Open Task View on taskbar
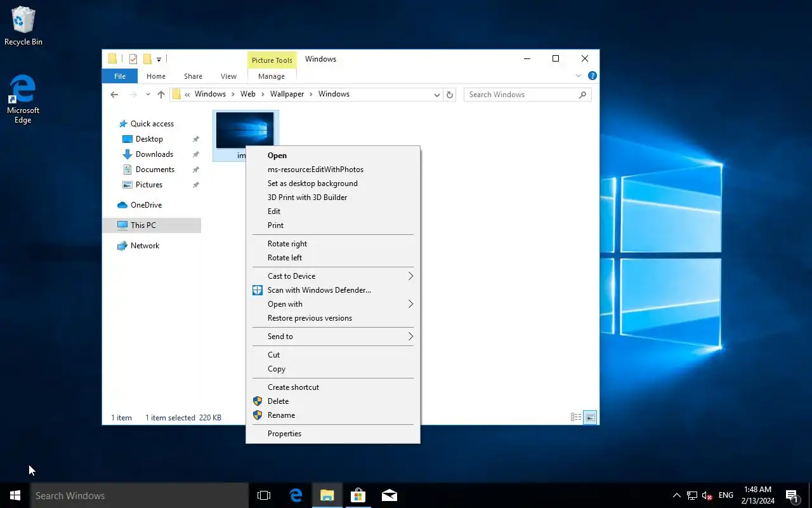This screenshot has height=508, width=812. [264, 495]
